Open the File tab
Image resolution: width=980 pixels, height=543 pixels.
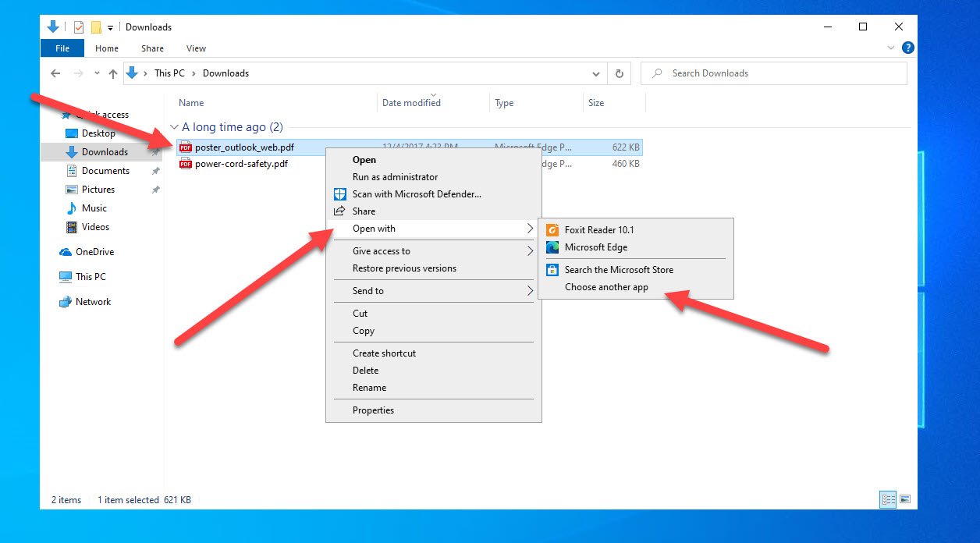(x=62, y=48)
